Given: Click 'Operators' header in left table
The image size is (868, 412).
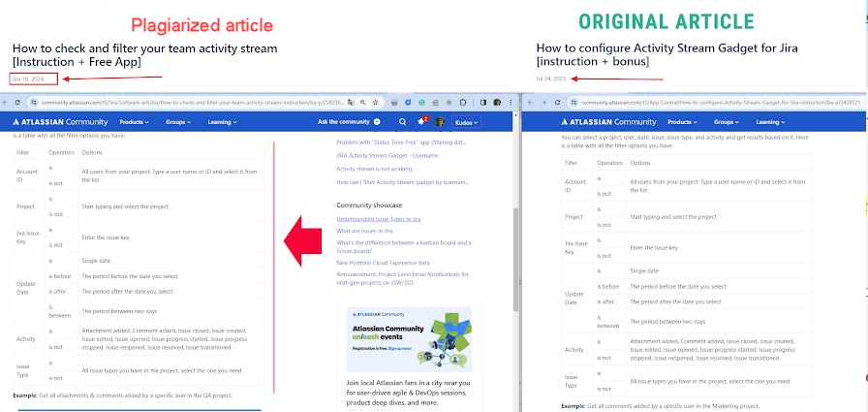Looking at the screenshot, I should point(61,152).
